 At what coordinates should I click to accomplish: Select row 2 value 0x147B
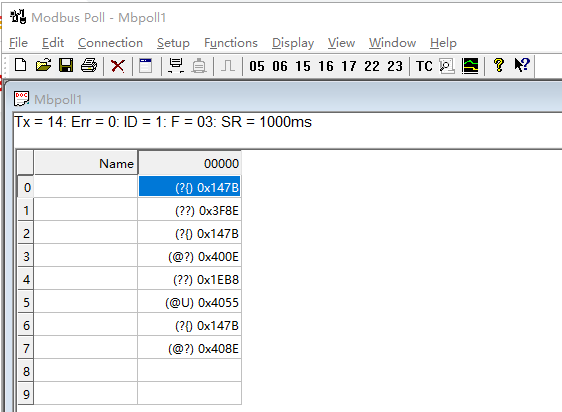pos(190,233)
